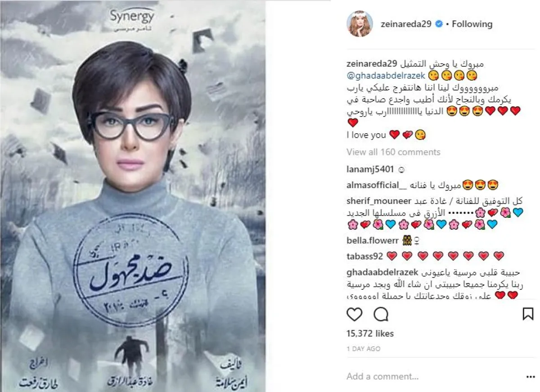Expand View all 160 comments
Screen dimensions: 540x392
[393, 152]
